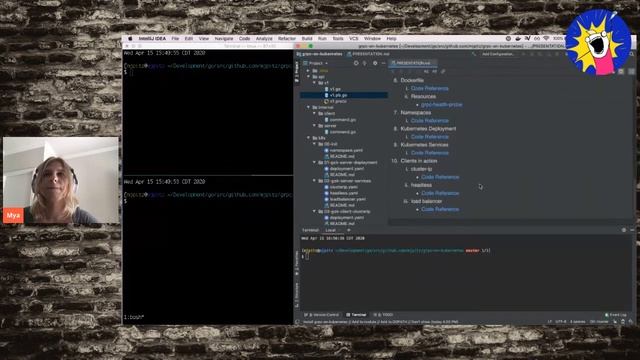The width and height of the screenshot is (640, 360).
Task: Collapse the v1 folder
Action: tap(315, 83)
